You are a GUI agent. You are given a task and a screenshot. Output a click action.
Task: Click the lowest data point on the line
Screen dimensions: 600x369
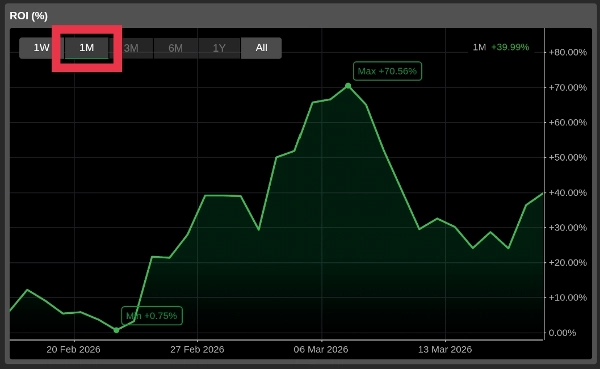116,330
